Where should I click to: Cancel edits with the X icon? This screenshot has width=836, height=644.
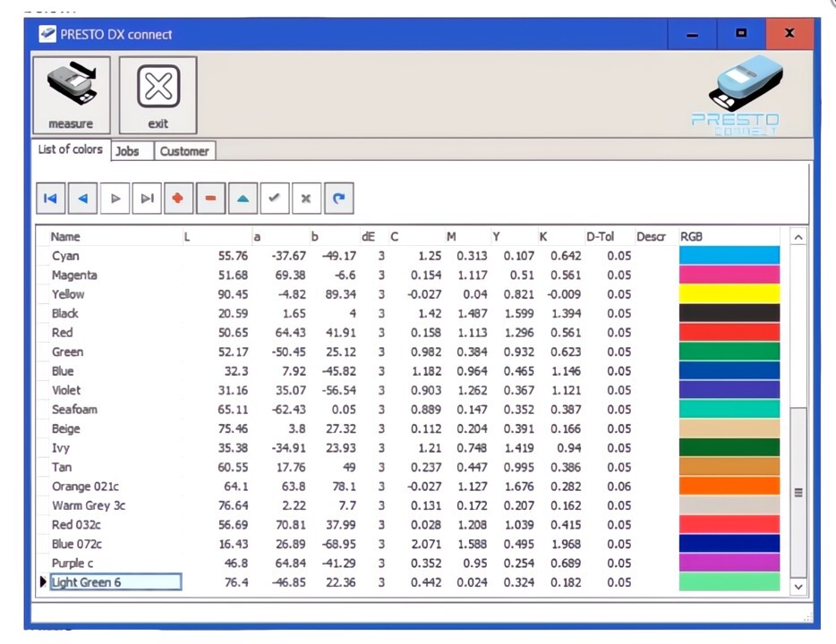[305, 198]
